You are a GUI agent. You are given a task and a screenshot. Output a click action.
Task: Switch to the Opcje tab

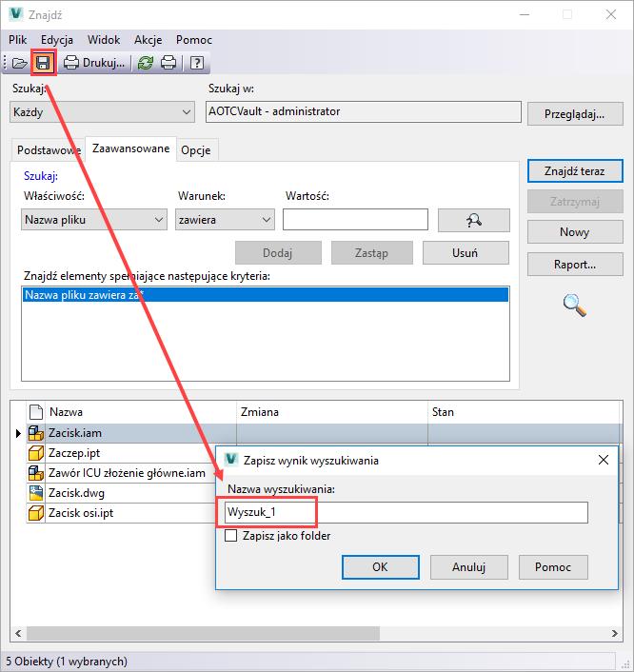tap(197, 150)
